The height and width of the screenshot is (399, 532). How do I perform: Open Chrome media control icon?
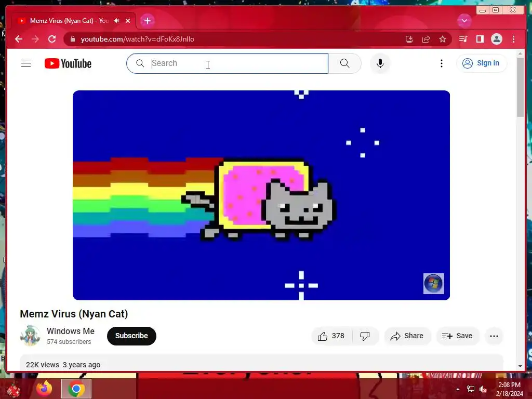[463, 39]
